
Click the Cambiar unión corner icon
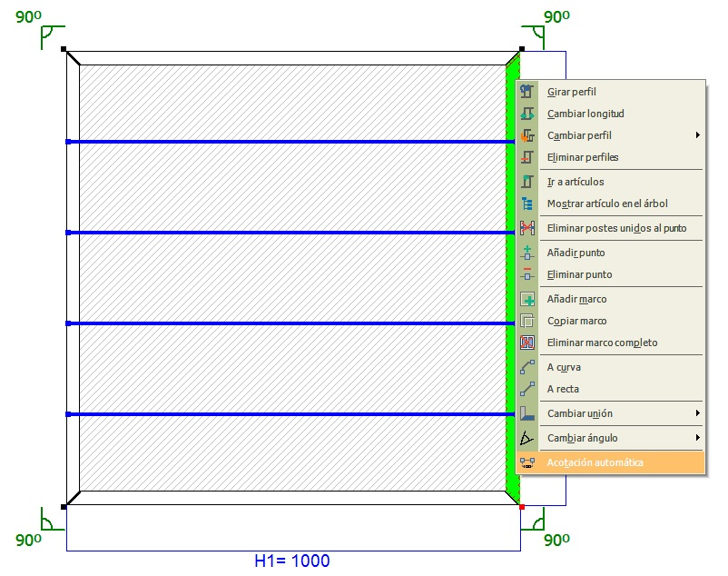pos(527,413)
